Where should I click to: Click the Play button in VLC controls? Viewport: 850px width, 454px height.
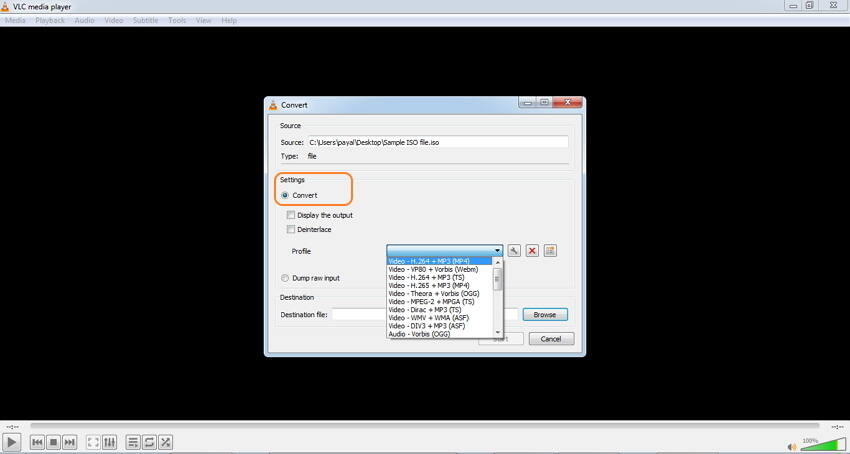point(11,443)
